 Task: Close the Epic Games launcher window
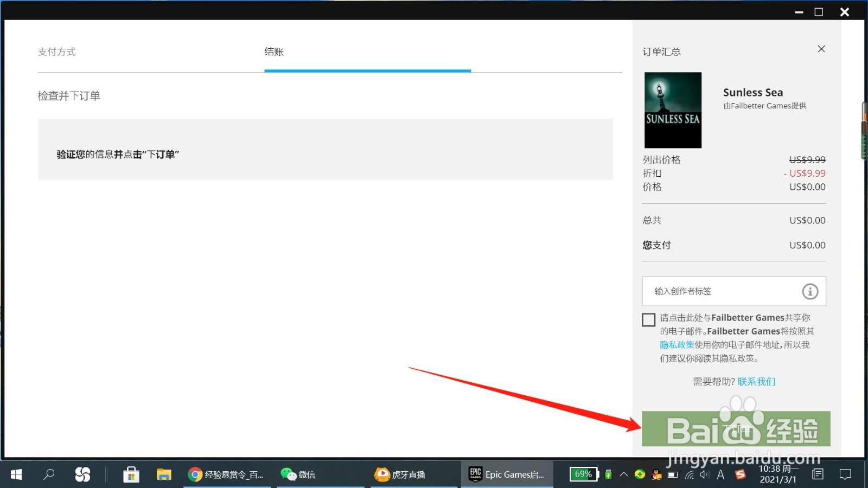click(x=845, y=12)
